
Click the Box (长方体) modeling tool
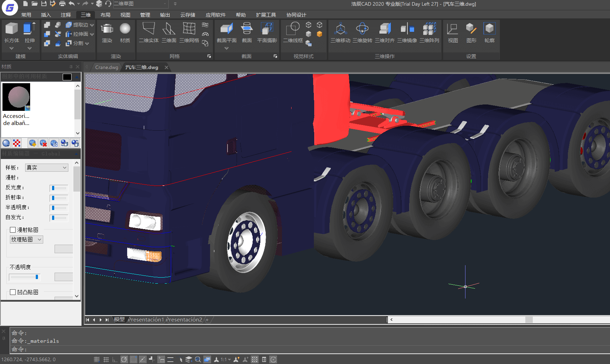(x=11, y=32)
